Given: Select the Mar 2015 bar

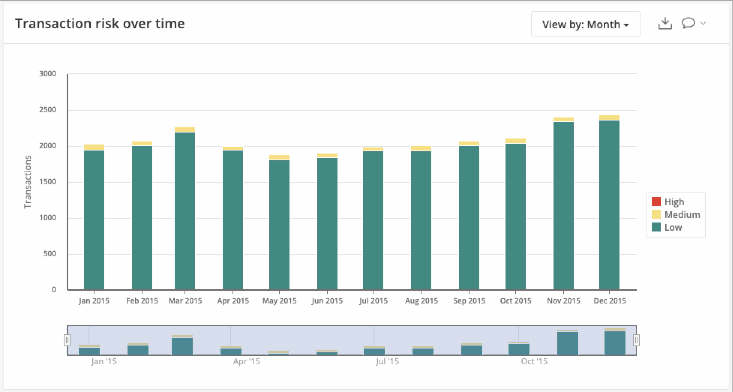Looking at the screenshot, I should (185, 208).
